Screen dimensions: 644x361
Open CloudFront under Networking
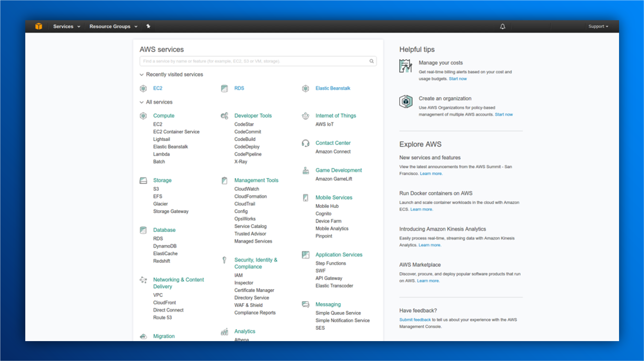pyautogui.click(x=165, y=303)
